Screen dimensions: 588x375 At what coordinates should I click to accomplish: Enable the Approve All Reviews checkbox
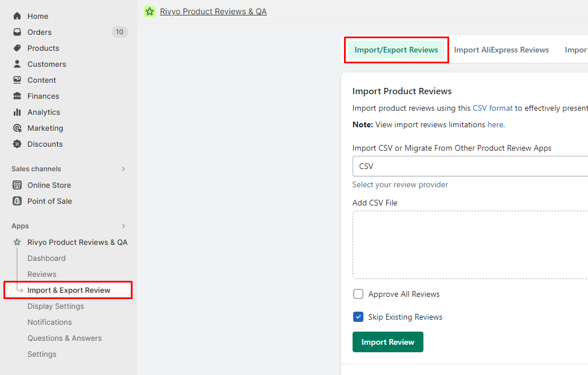pyautogui.click(x=358, y=294)
